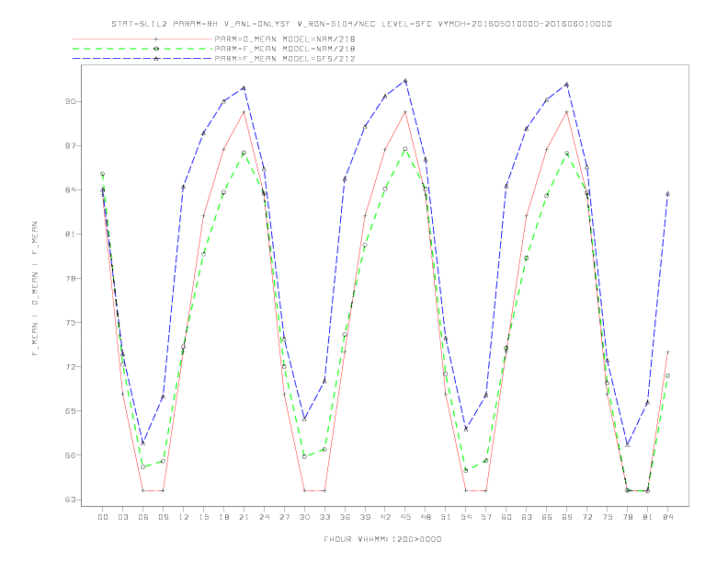The width and height of the screenshot is (728, 563).
Task: Click x-axis forecast hour label 27
Action: pyautogui.click(x=284, y=517)
